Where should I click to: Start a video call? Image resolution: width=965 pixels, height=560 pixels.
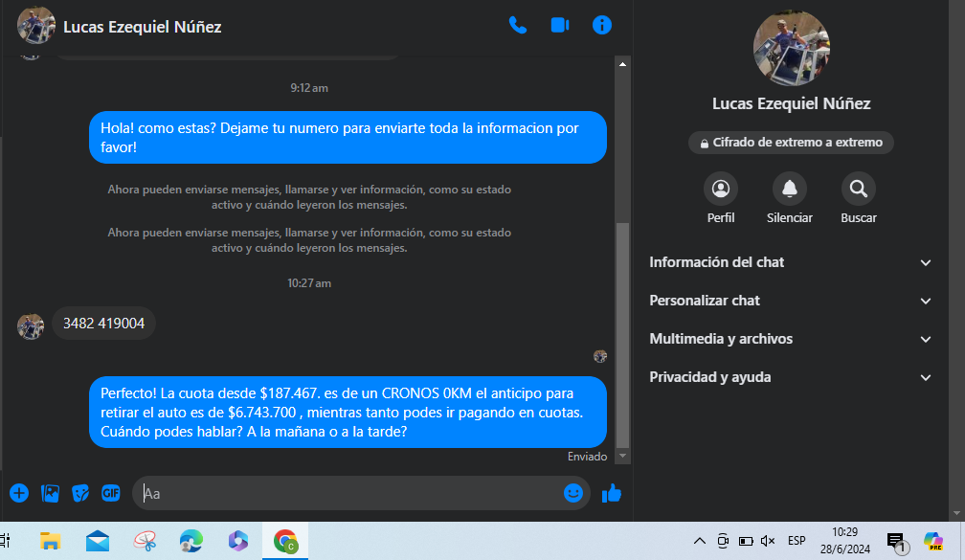[560, 26]
